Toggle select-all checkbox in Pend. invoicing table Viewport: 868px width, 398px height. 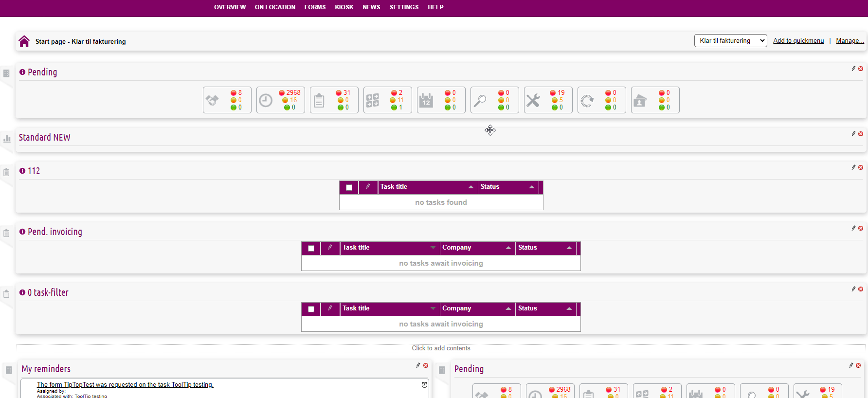[x=311, y=248]
